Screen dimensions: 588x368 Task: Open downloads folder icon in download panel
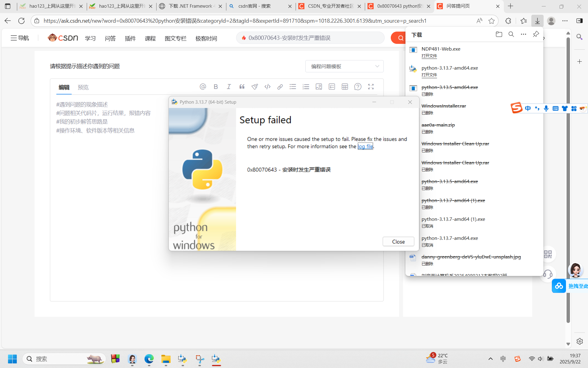(499, 34)
